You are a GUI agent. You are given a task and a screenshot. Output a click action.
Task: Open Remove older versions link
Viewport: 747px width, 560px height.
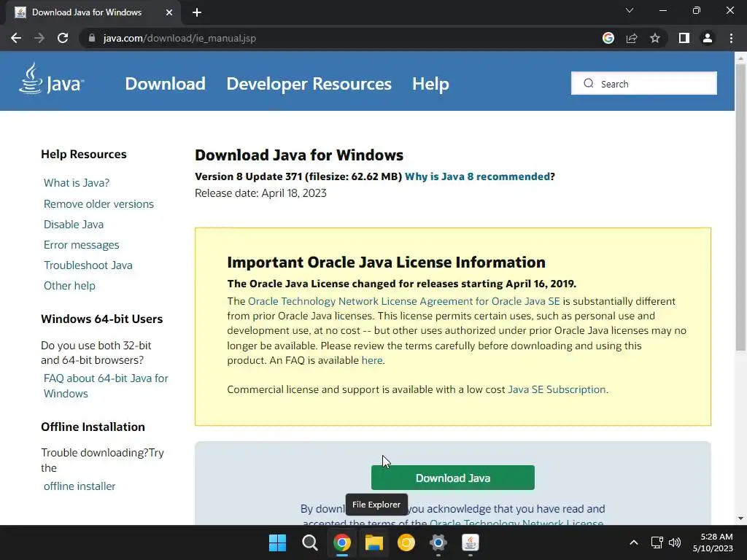coord(98,204)
